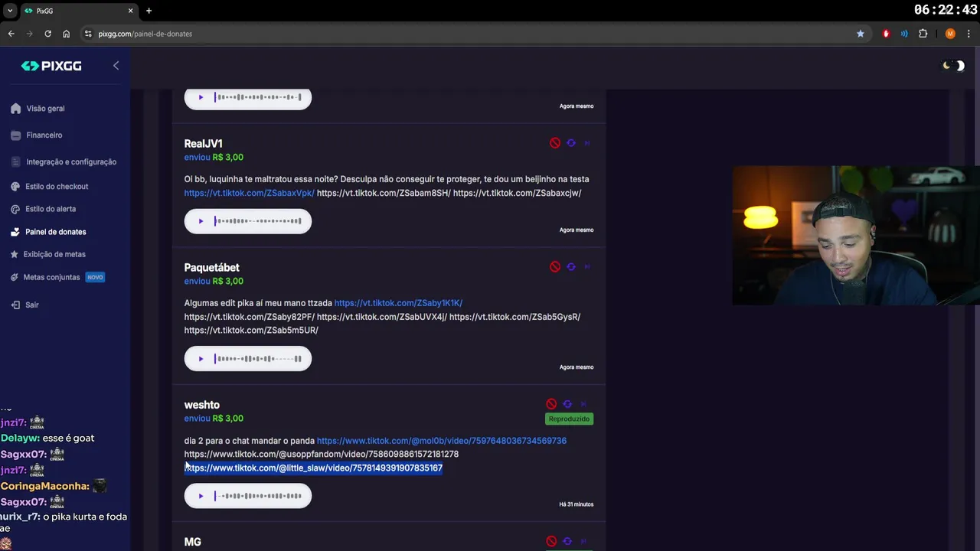Open Metas conjuntas page
Image resolution: width=980 pixels, height=551 pixels.
tap(51, 277)
